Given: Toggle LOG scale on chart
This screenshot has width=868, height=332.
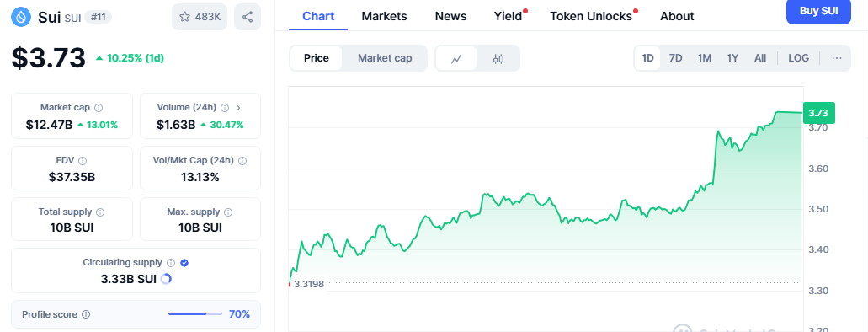Looking at the screenshot, I should [798, 58].
